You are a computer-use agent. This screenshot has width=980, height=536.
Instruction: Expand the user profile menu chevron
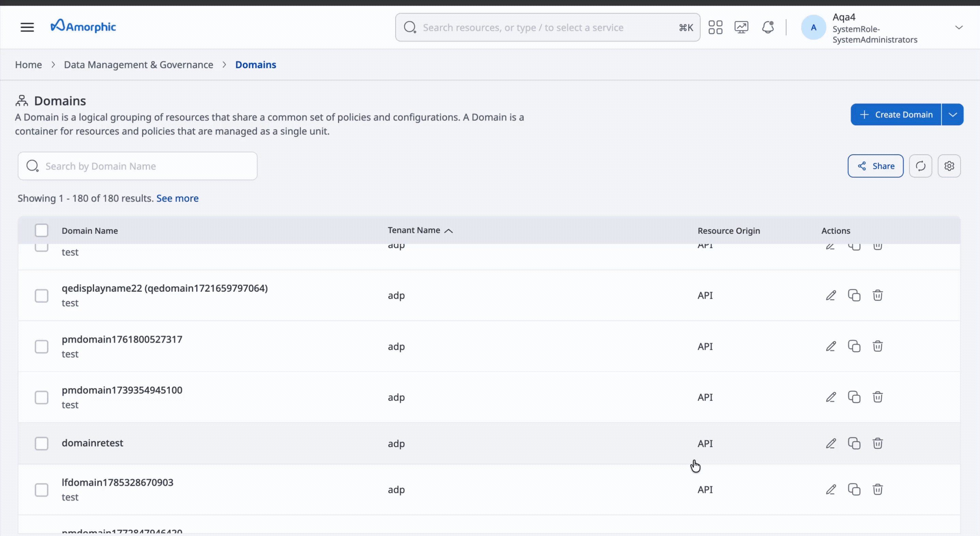(x=959, y=27)
